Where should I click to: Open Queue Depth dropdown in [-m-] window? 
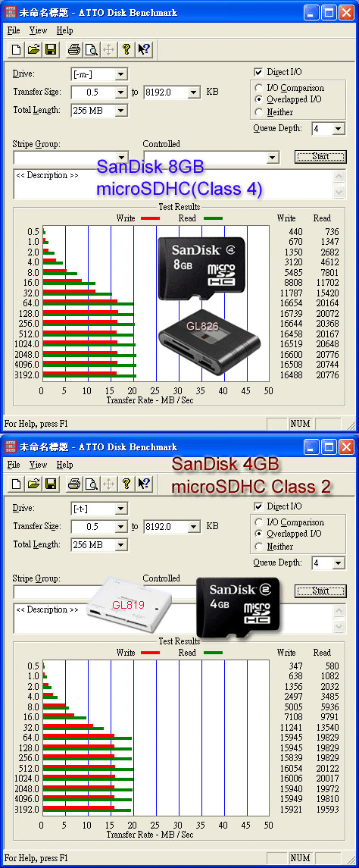(339, 129)
